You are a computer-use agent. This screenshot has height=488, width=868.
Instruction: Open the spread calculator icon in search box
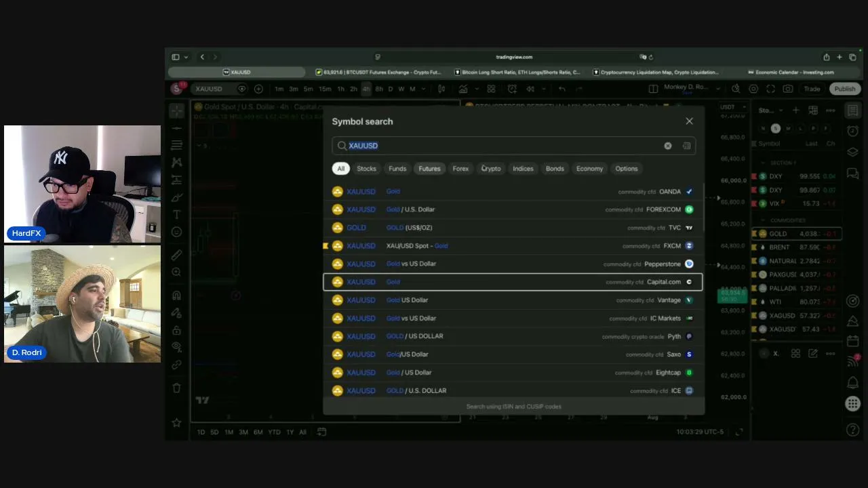686,146
